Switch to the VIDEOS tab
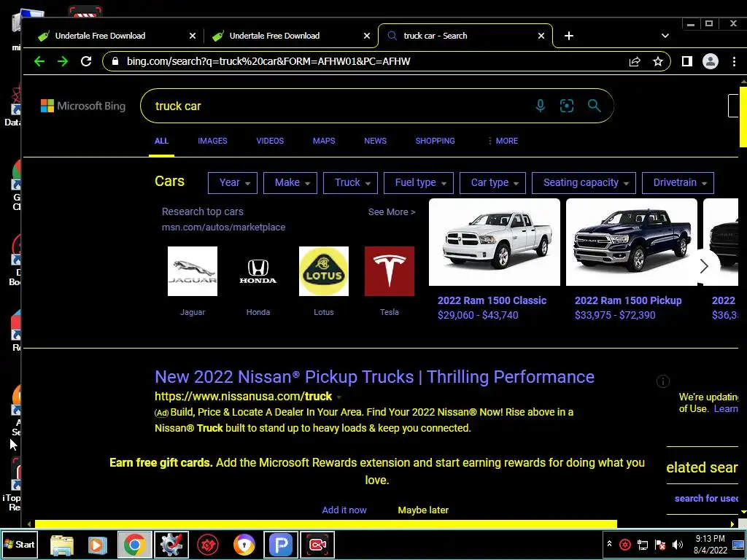The image size is (747, 560). [x=270, y=141]
